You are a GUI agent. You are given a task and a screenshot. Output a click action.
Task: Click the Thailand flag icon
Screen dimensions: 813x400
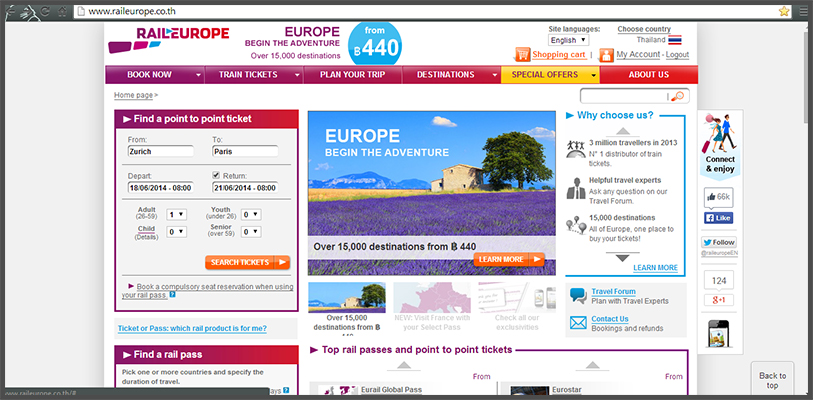[675, 40]
